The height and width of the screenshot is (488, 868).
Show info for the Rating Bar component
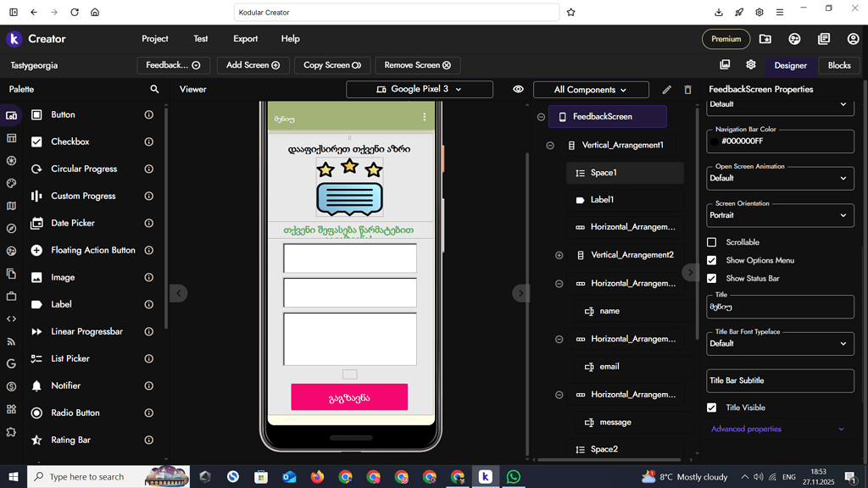[149, 440]
